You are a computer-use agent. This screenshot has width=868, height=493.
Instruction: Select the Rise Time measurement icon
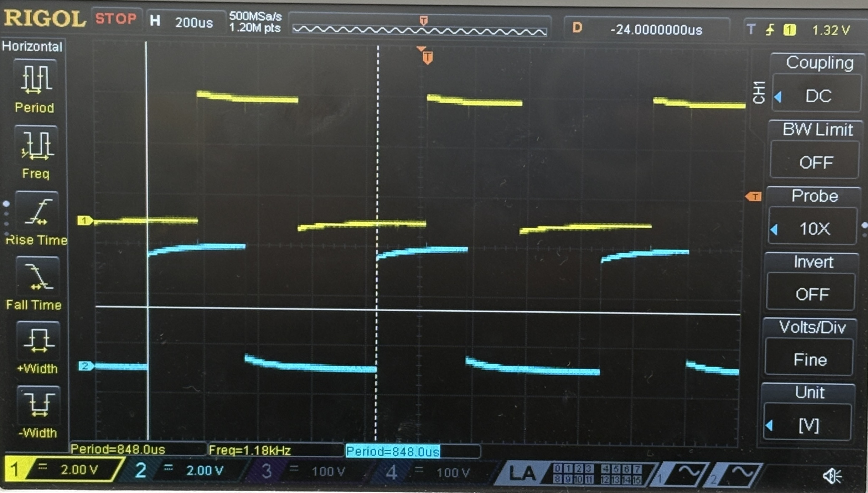click(37, 212)
